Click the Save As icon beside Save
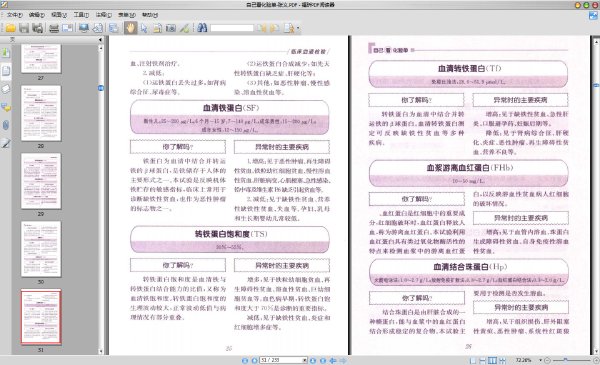 pos(38,28)
